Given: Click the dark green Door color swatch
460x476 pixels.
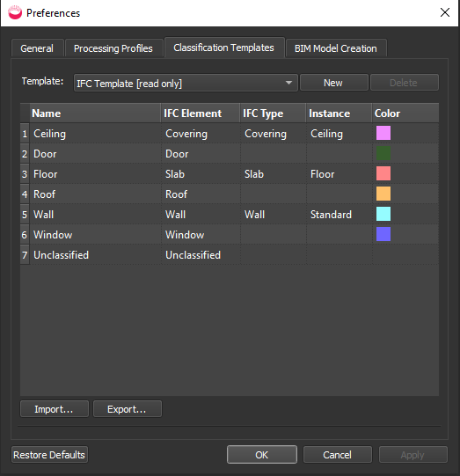Looking at the screenshot, I should (x=383, y=153).
